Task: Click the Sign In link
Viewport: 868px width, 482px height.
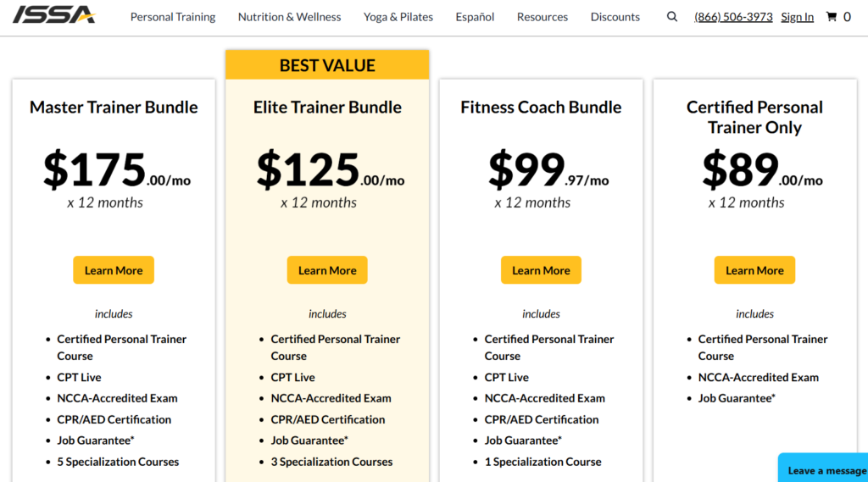Action: point(797,17)
